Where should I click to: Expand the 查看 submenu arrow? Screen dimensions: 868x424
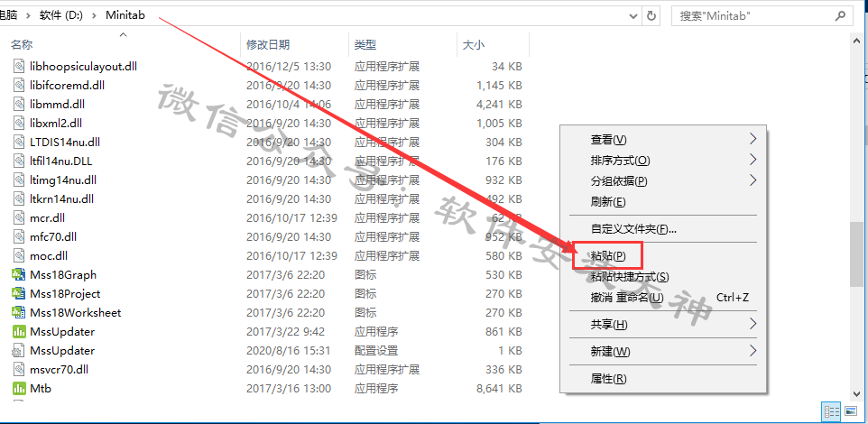click(753, 138)
